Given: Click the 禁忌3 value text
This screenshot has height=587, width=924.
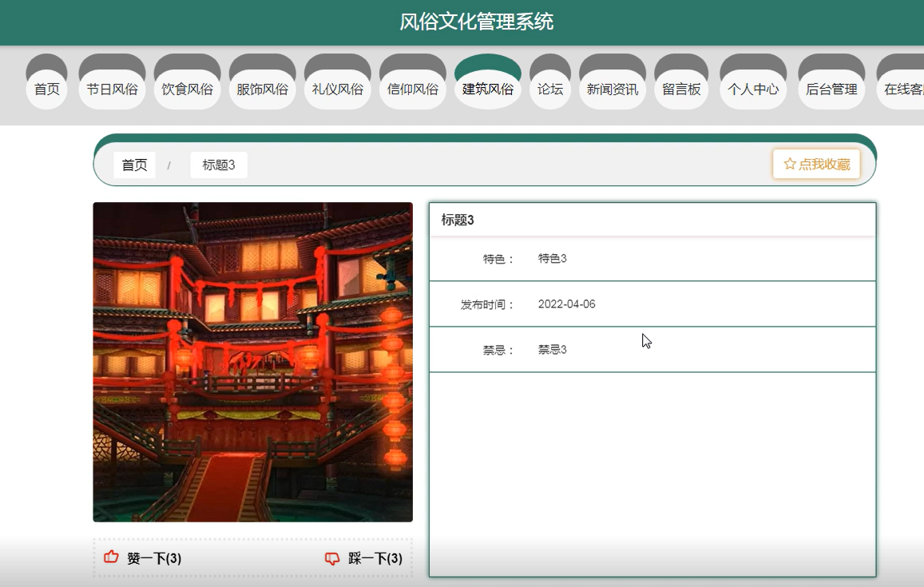Looking at the screenshot, I should pos(552,350).
